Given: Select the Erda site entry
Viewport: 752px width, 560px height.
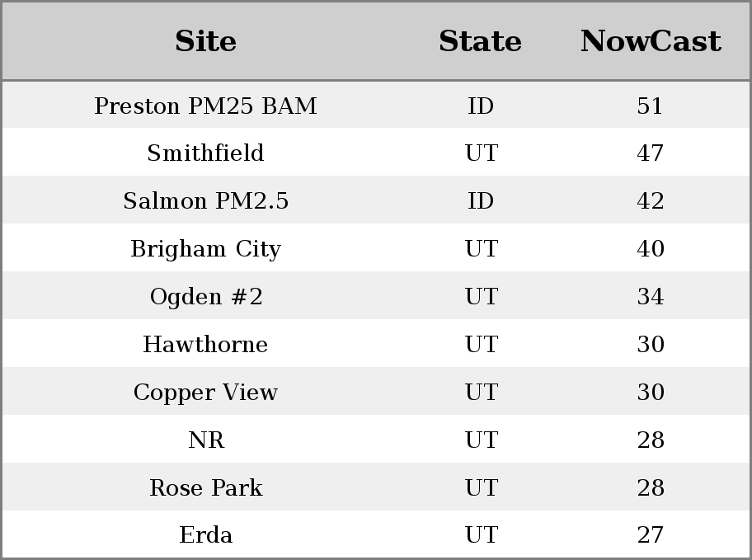Looking at the screenshot, I should [205, 535].
